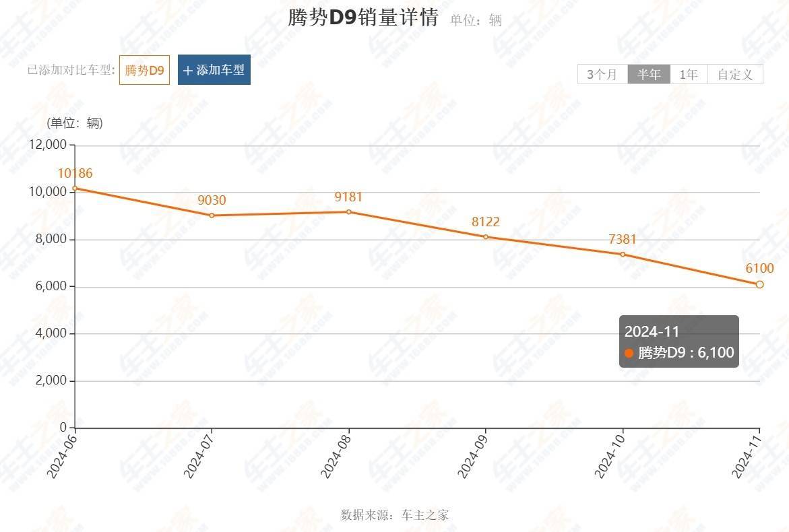Select the 3个月 time range tab
The width and height of the screenshot is (789, 532).
tap(602, 75)
